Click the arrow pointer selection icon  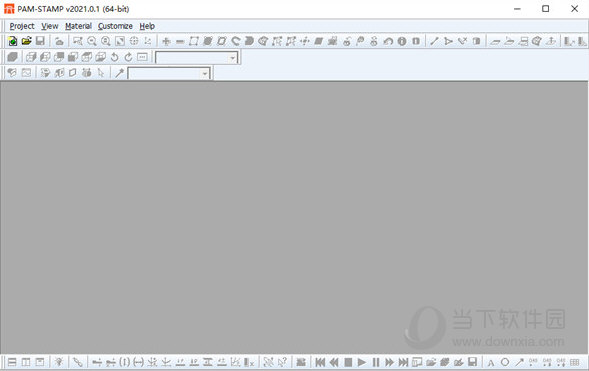click(101, 73)
